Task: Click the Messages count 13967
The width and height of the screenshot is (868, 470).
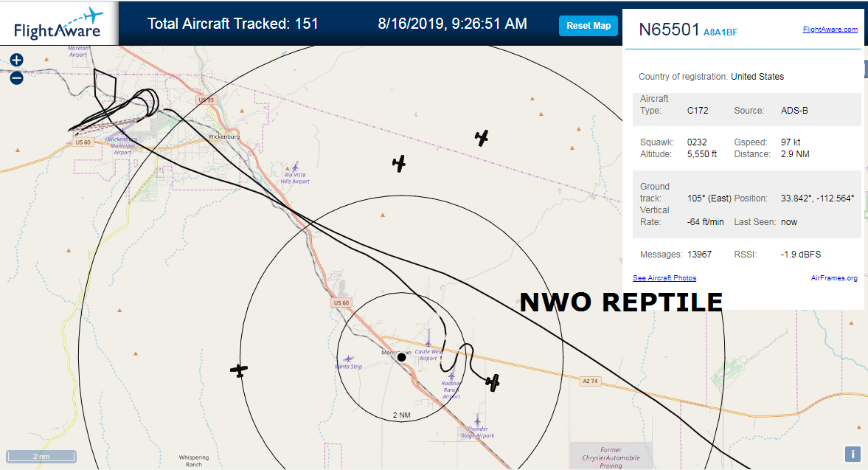Action: pyautogui.click(x=699, y=255)
